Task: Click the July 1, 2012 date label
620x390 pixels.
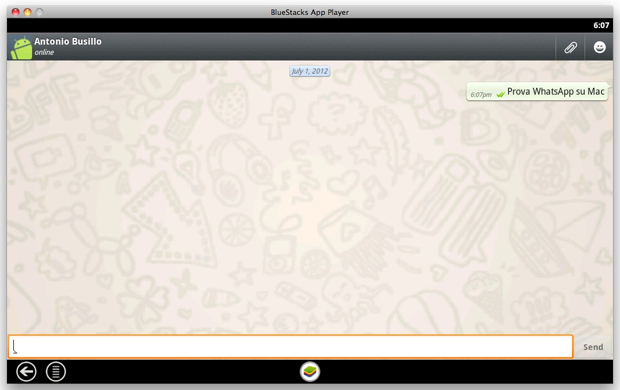Action: (x=310, y=71)
